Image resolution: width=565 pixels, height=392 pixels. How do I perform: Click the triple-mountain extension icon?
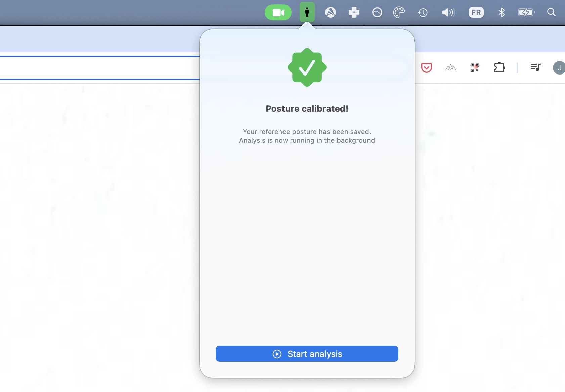click(450, 68)
